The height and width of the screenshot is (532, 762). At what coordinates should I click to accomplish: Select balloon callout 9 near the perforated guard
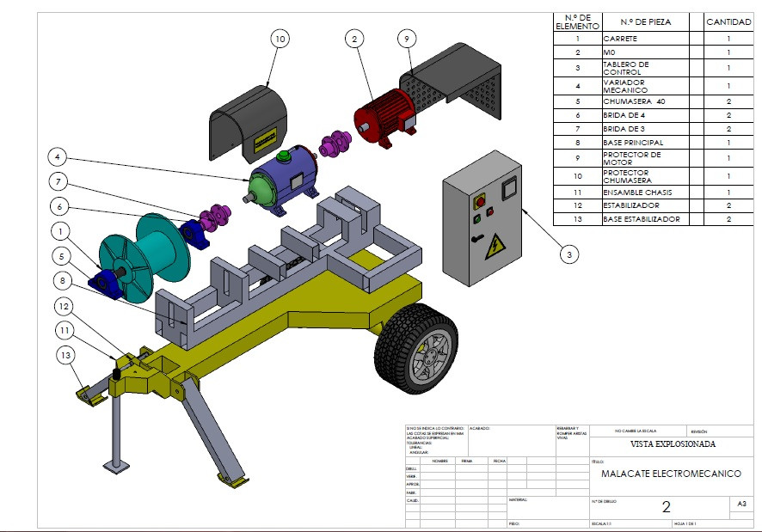[x=407, y=39]
